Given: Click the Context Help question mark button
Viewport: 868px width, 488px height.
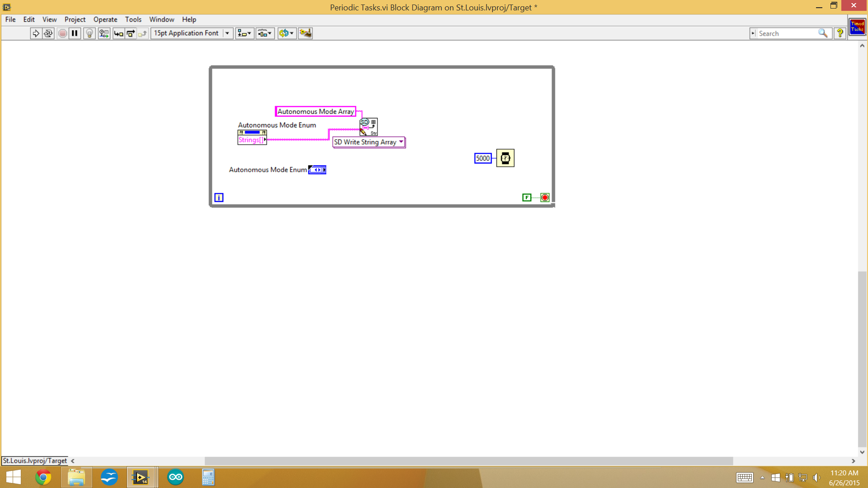Looking at the screenshot, I should click(x=840, y=33).
